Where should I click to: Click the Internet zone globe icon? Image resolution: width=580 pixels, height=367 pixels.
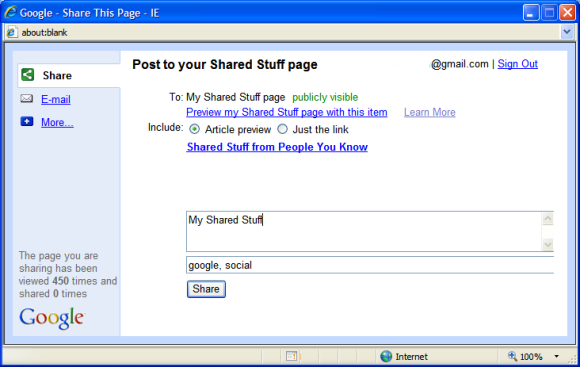click(x=386, y=356)
